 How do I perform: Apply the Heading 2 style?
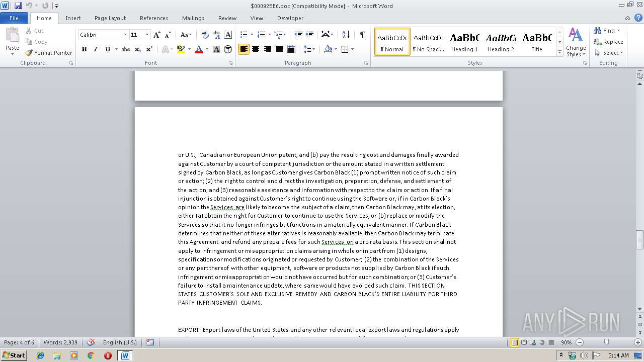pos(501,42)
